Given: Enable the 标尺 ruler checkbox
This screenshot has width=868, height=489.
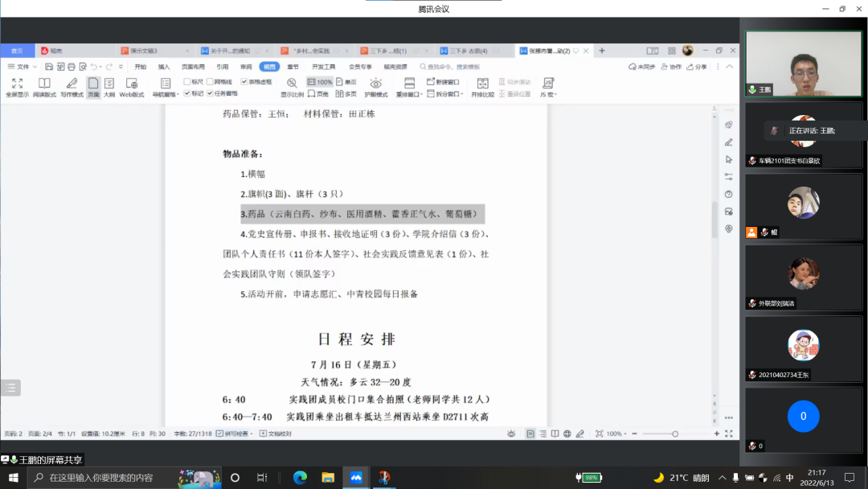Looking at the screenshot, I should 187,82.
